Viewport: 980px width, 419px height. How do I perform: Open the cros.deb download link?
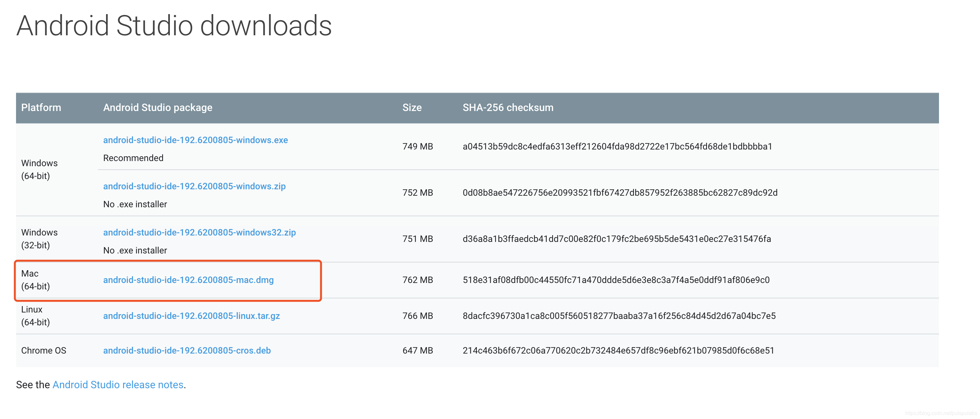(x=187, y=350)
